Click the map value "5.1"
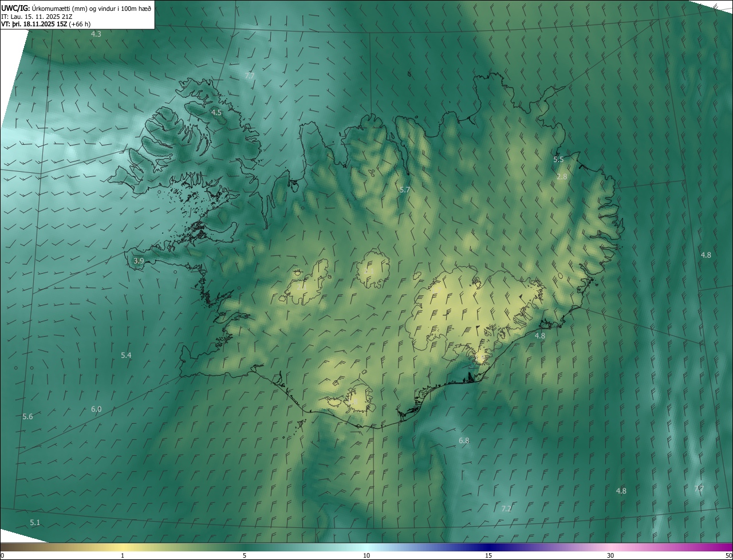The width and height of the screenshot is (733, 560). 35,523
